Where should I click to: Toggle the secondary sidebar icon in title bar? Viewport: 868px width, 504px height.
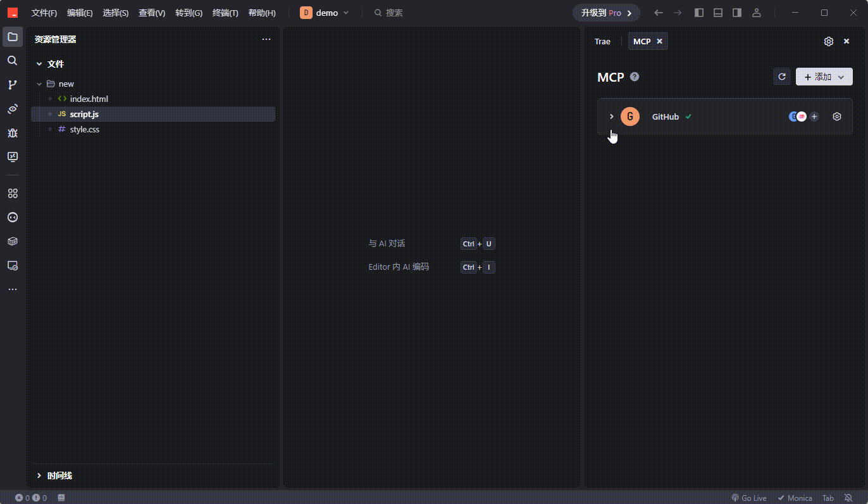(737, 12)
